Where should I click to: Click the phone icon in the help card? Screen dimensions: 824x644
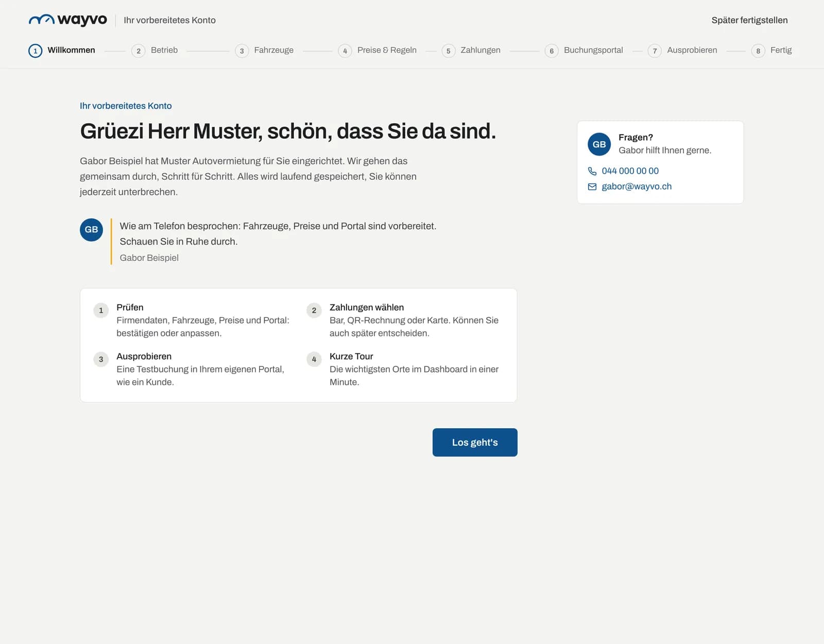(592, 171)
